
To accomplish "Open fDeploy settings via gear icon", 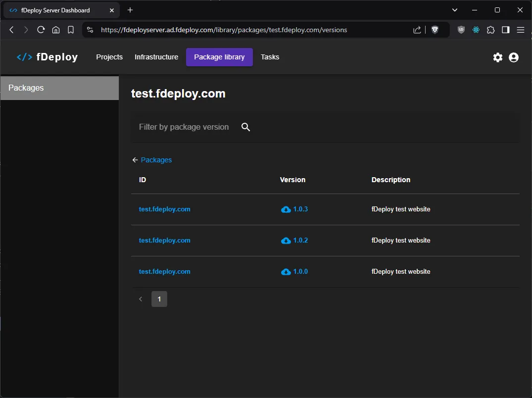I will 497,57.
